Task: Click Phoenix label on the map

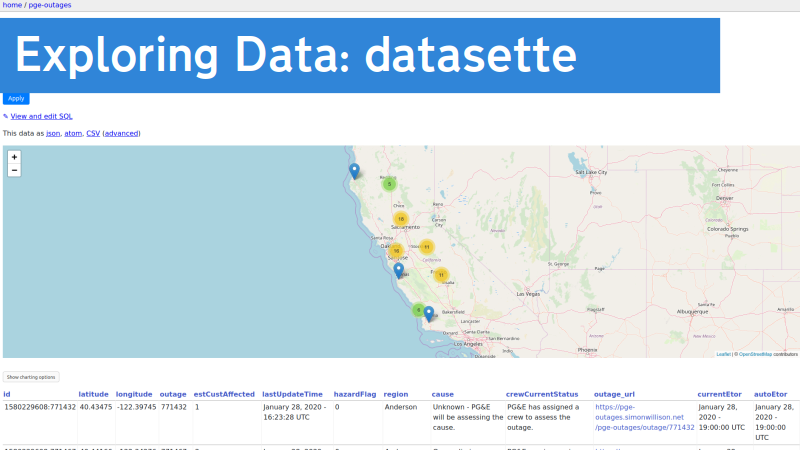Action: point(587,350)
